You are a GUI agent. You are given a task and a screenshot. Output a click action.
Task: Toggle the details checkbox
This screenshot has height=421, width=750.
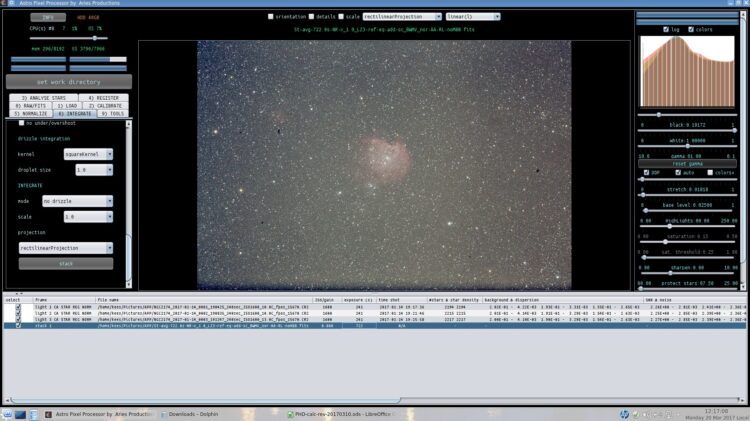pyautogui.click(x=311, y=16)
